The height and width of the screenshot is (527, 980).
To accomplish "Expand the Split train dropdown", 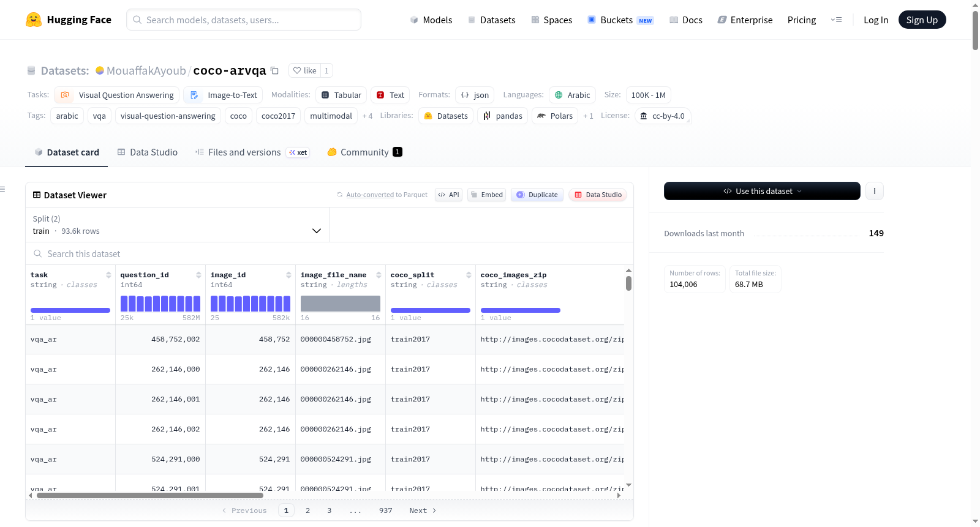I will click(x=177, y=225).
